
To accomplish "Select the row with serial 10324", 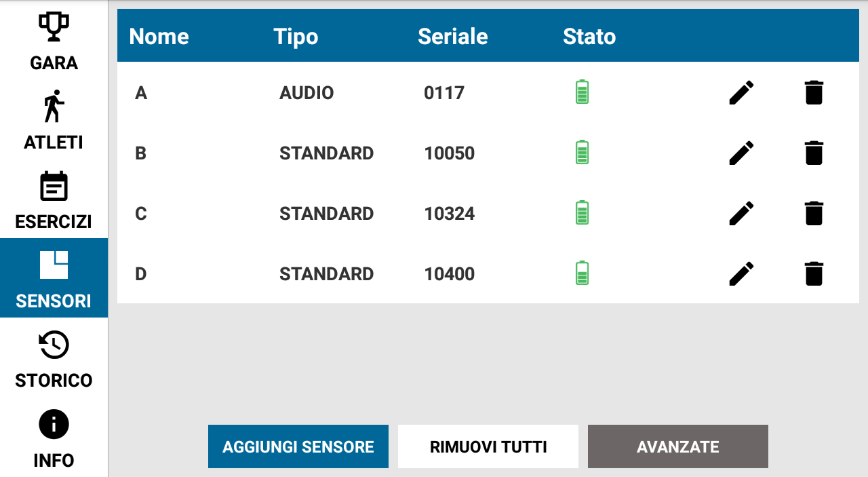I will 488,213.
